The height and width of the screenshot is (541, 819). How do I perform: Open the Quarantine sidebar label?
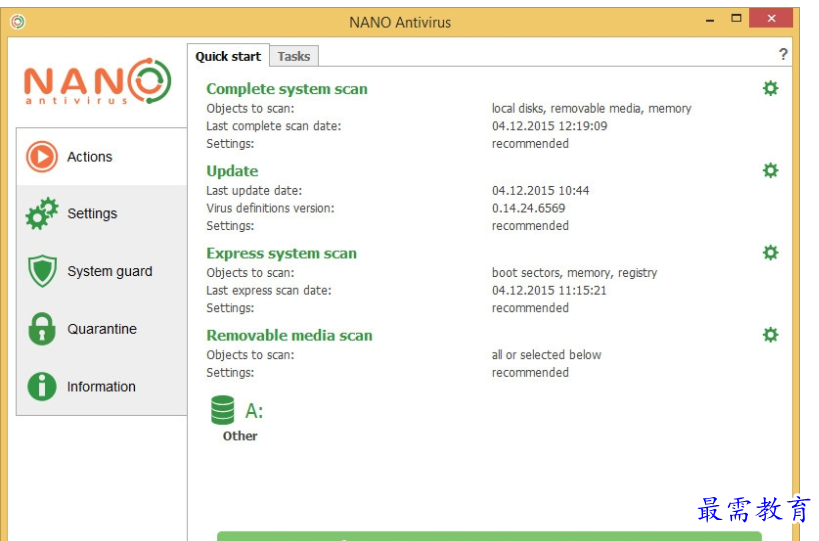(x=102, y=329)
